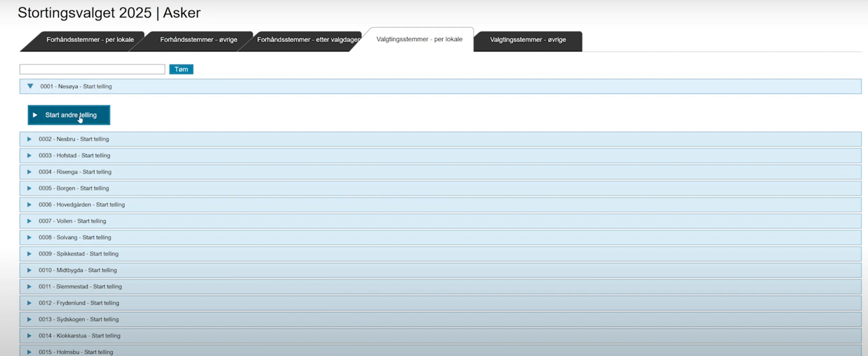Expand the 0011 Slemmestad row arrow
The width and height of the screenshot is (868, 356).
click(29, 287)
